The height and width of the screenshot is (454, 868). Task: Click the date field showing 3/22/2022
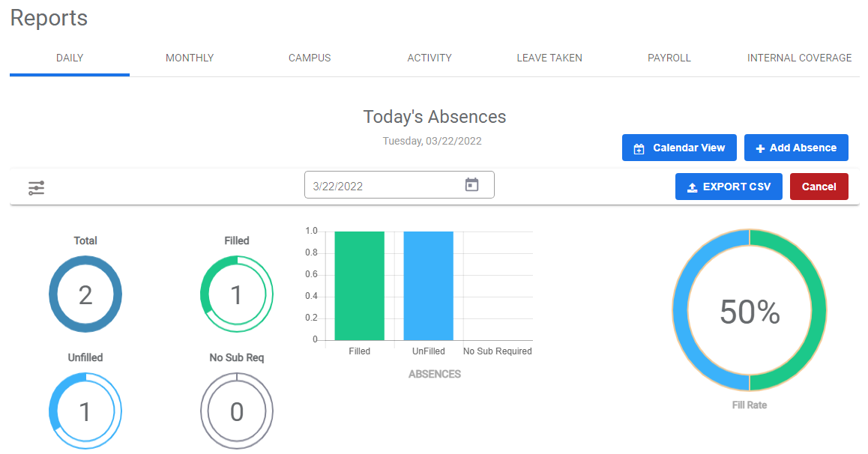point(382,186)
